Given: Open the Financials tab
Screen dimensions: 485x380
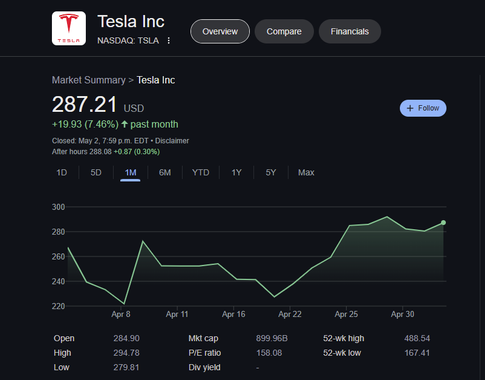Looking at the screenshot, I should click(350, 31).
